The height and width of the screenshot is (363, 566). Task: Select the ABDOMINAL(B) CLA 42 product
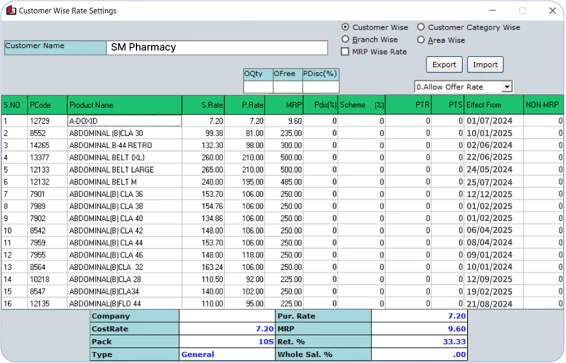(x=125, y=231)
